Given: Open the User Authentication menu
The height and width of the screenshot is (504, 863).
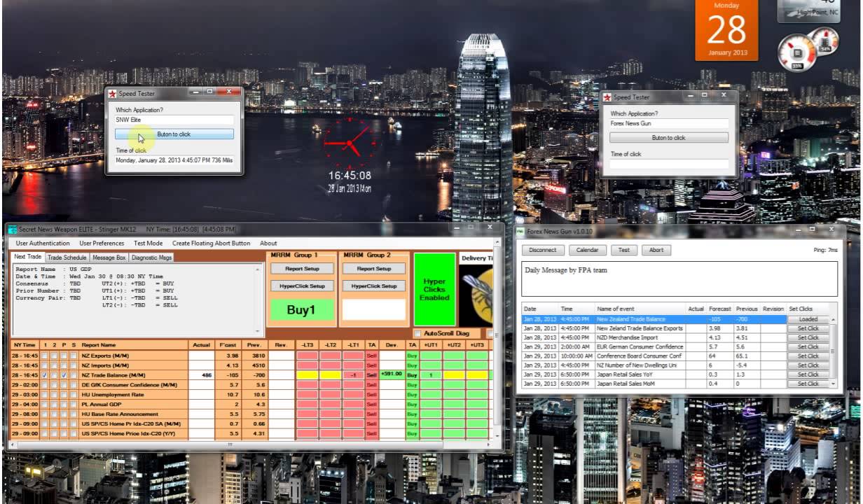Looking at the screenshot, I should pos(43,244).
